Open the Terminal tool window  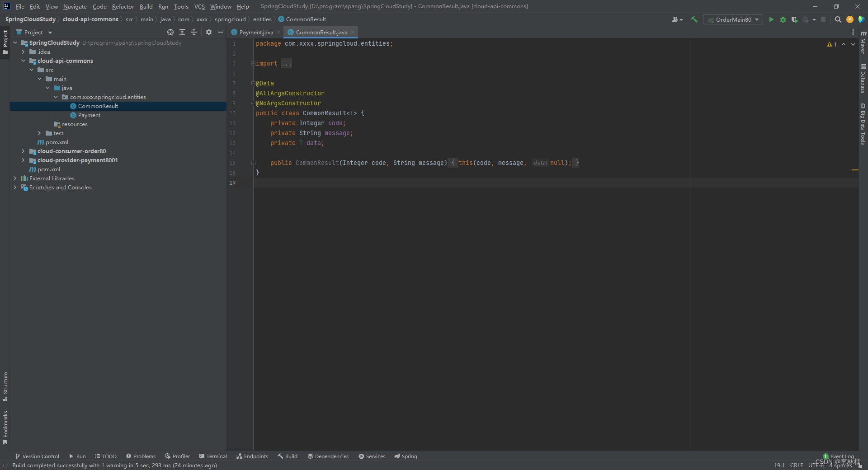click(x=213, y=456)
